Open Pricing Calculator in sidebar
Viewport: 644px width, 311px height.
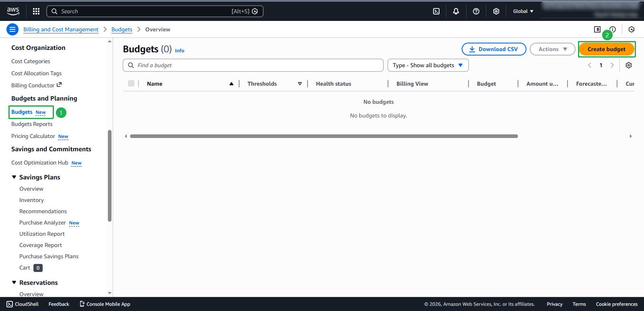point(33,136)
